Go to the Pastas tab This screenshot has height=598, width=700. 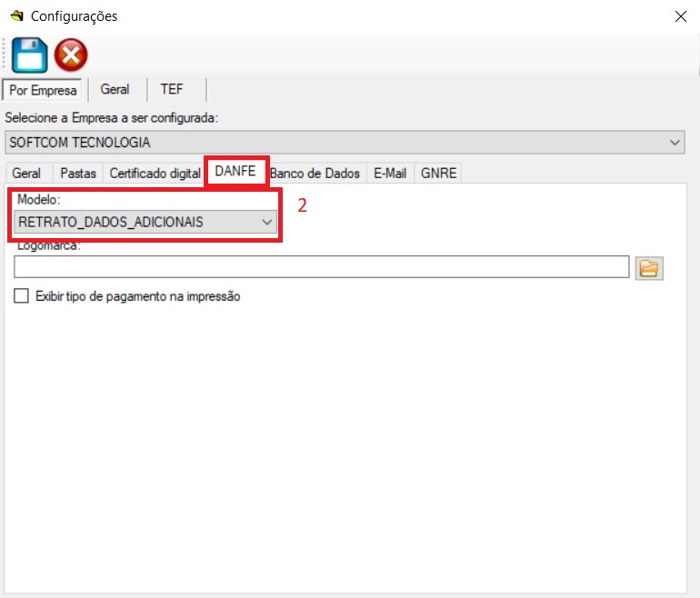click(x=78, y=173)
